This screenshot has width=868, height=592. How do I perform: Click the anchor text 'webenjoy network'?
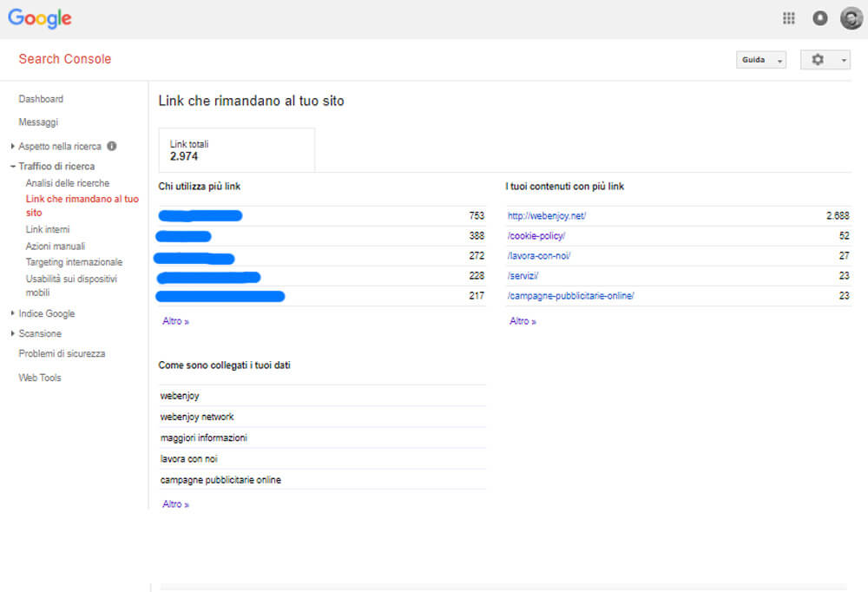[x=197, y=417]
